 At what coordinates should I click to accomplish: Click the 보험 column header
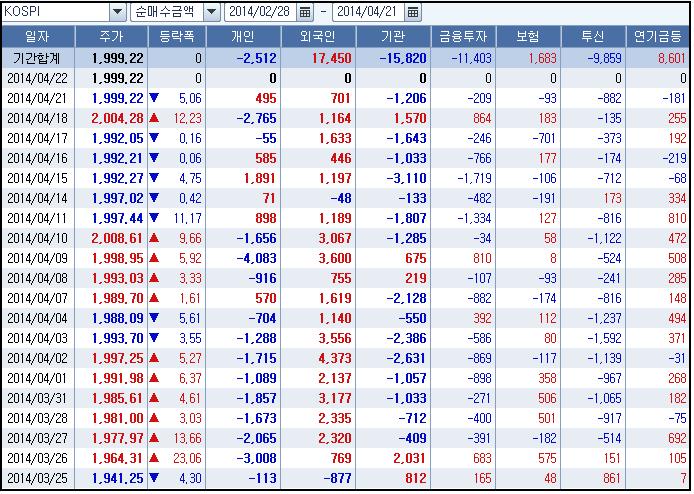528,36
